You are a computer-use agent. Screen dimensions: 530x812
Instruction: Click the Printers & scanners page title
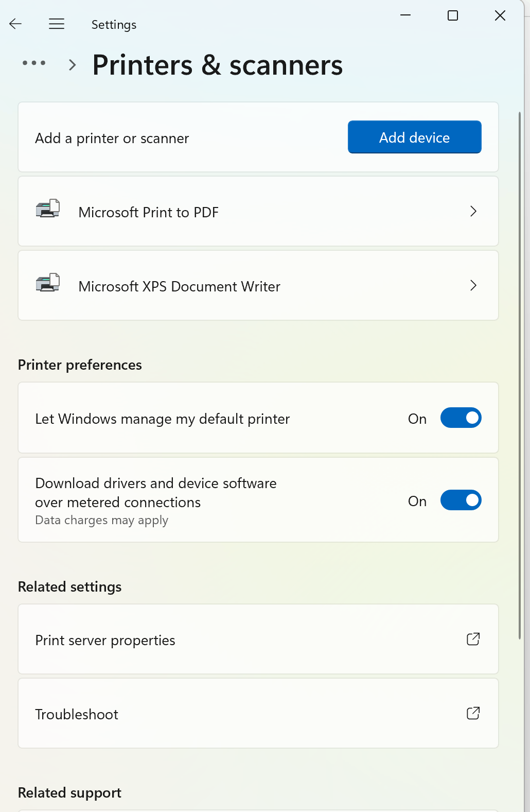[x=218, y=65]
